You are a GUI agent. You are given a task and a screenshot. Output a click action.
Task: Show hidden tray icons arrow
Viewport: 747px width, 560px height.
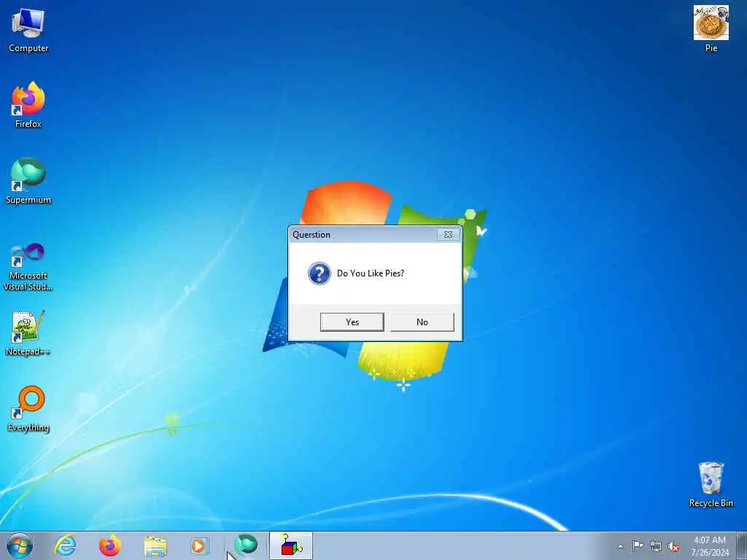[x=620, y=547]
